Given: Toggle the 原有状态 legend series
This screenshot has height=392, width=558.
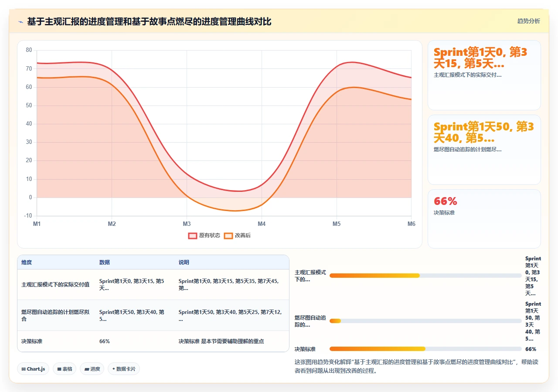Looking at the screenshot, I should click(204, 235).
